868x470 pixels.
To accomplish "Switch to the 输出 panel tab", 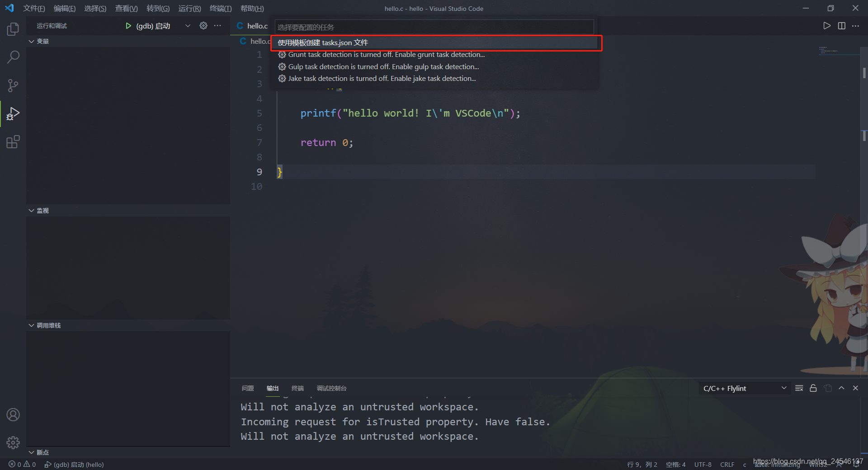I will pos(273,388).
